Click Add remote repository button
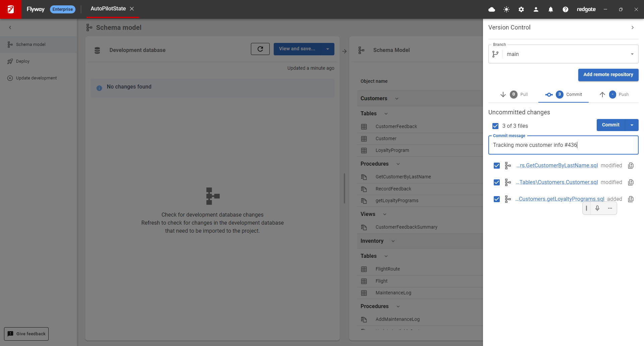 (x=608, y=75)
